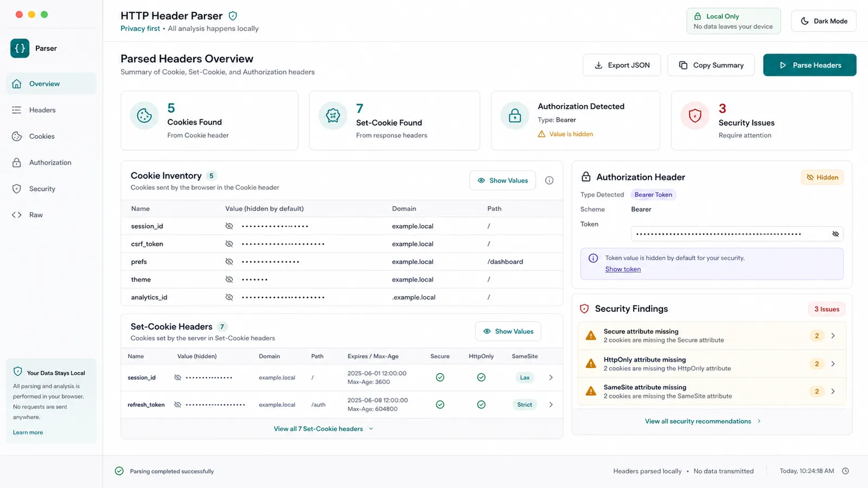Click Show Values in Cookie Inventory
Viewport: 868px width, 488px height.
502,181
